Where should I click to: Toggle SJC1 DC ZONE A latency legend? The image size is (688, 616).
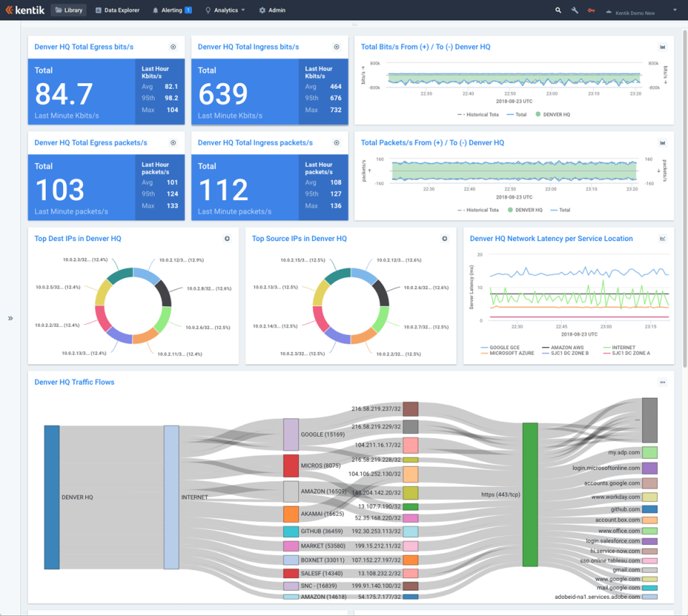(626, 353)
